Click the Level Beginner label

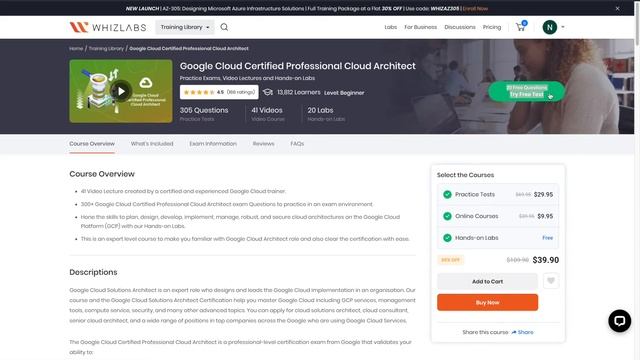(x=344, y=93)
